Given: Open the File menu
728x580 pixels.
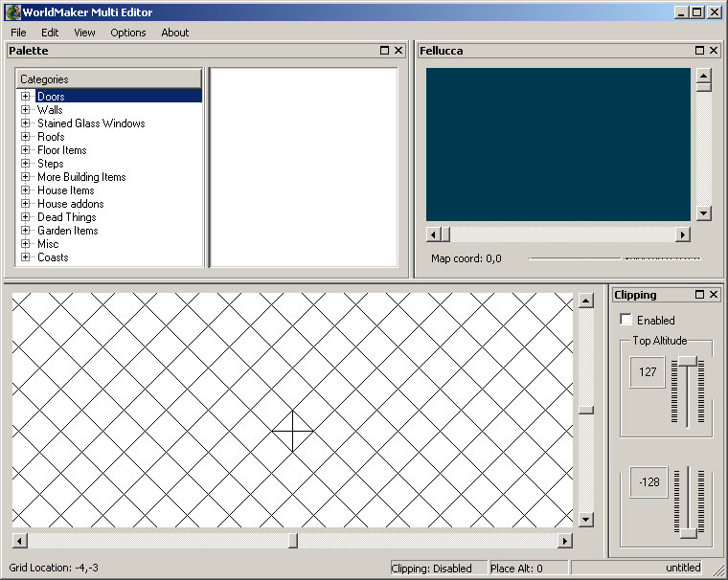Looking at the screenshot, I should pyautogui.click(x=18, y=33).
